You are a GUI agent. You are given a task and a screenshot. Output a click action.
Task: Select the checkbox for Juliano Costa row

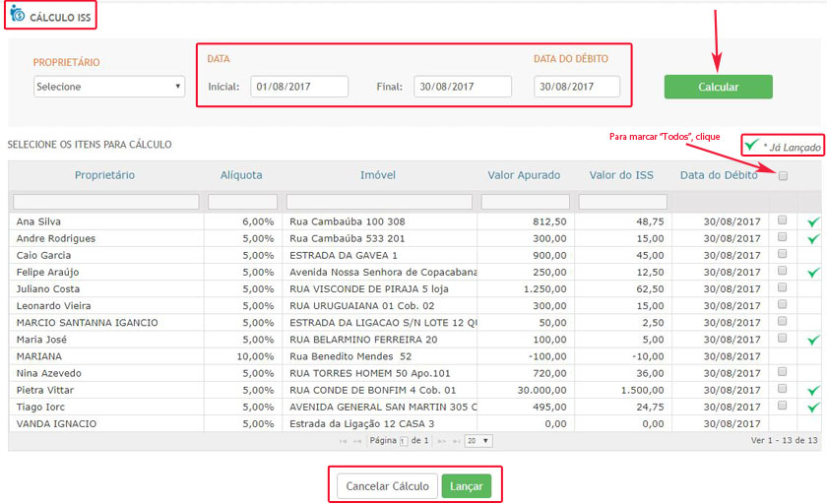coord(783,288)
